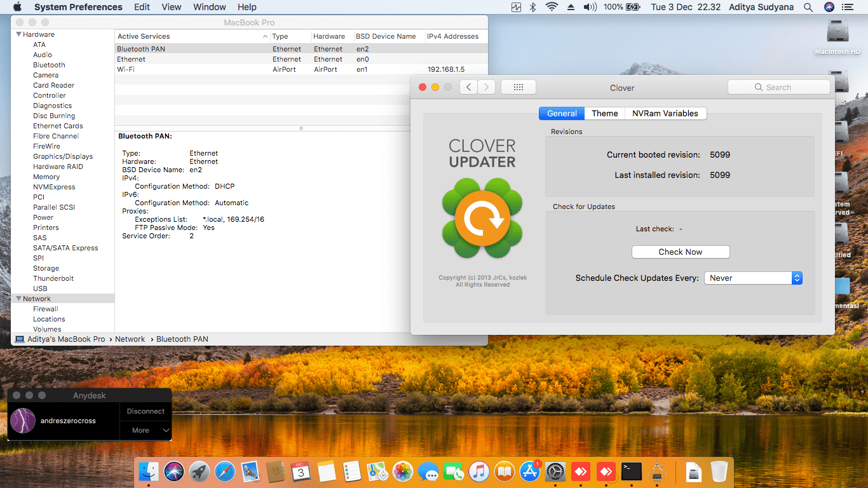The height and width of the screenshot is (488, 868).
Task: Open Finder from the Dock
Action: tap(149, 471)
